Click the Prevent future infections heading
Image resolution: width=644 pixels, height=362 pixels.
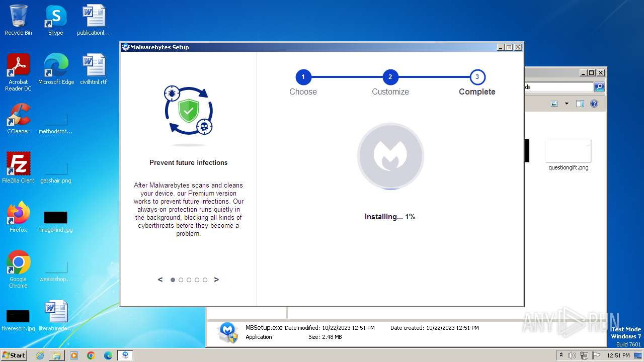[x=189, y=162]
